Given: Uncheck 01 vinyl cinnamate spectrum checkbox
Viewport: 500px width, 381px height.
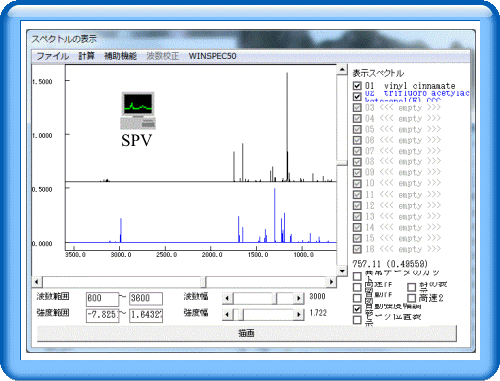Looking at the screenshot, I should 357,86.
